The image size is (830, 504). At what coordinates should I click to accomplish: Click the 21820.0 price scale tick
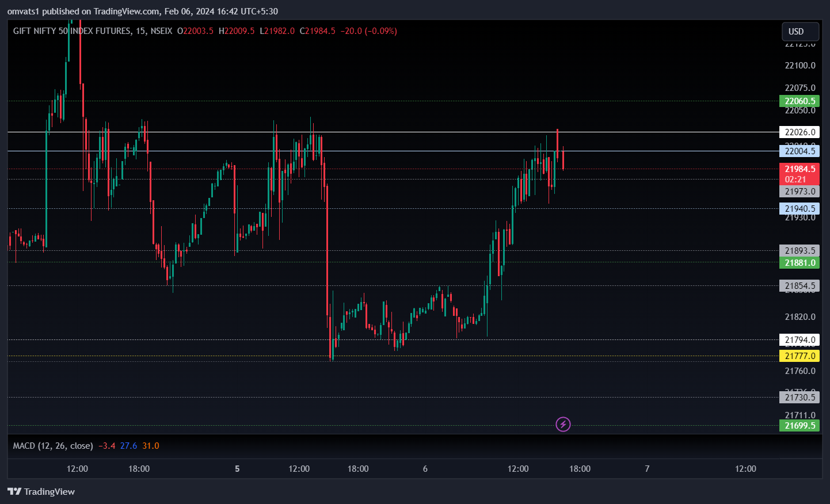(800, 317)
